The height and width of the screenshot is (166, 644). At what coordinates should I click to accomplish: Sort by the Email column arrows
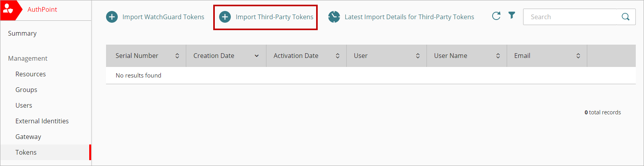pyautogui.click(x=578, y=56)
